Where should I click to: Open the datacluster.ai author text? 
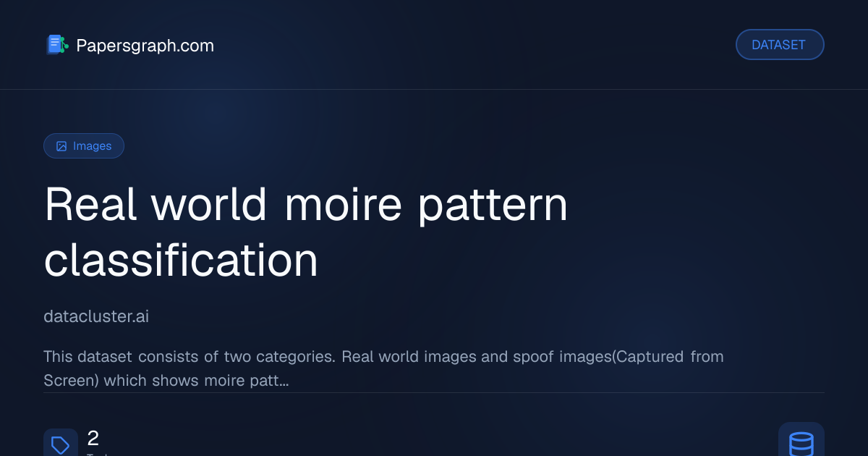96,316
